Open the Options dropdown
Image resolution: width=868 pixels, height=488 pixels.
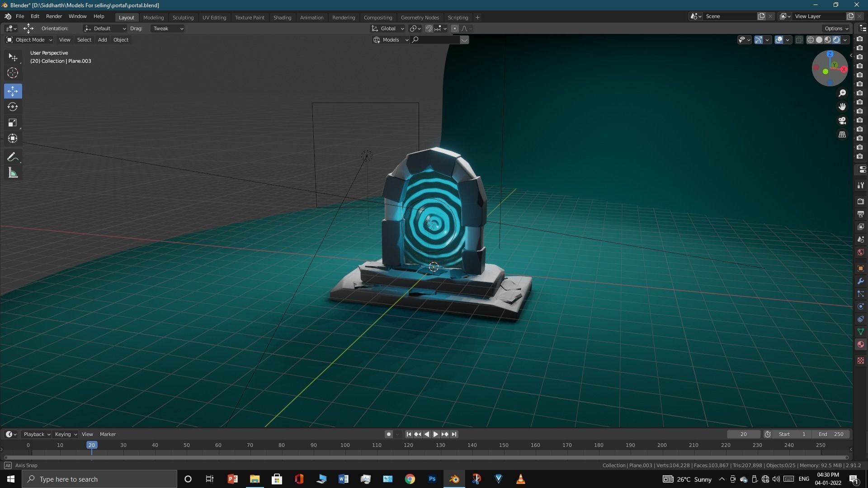pos(836,28)
